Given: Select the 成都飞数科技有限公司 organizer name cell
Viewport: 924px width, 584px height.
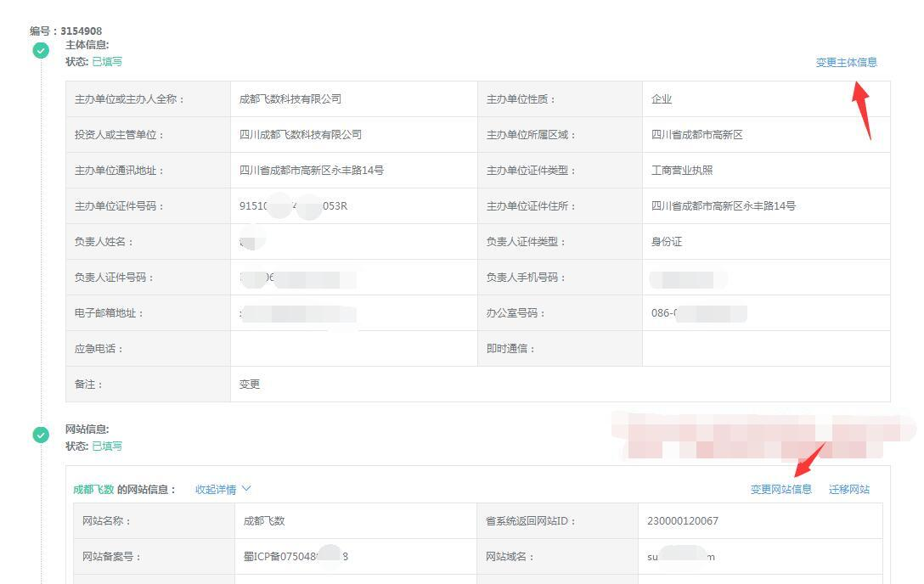Looking at the screenshot, I should click(290, 99).
